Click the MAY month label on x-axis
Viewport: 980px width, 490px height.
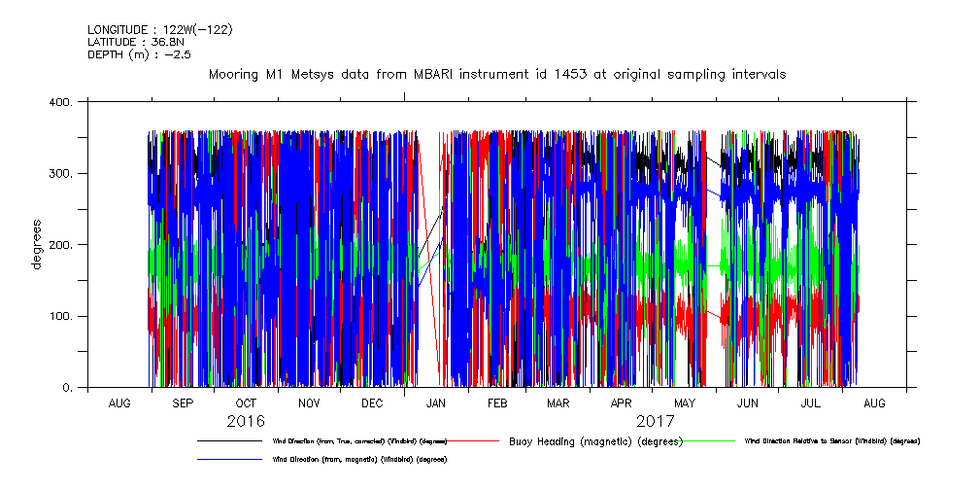(685, 402)
